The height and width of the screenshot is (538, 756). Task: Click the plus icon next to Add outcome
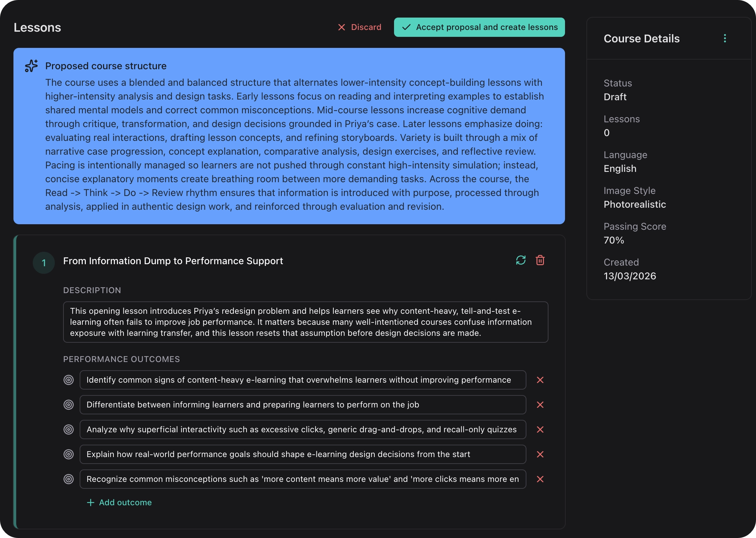[90, 502]
